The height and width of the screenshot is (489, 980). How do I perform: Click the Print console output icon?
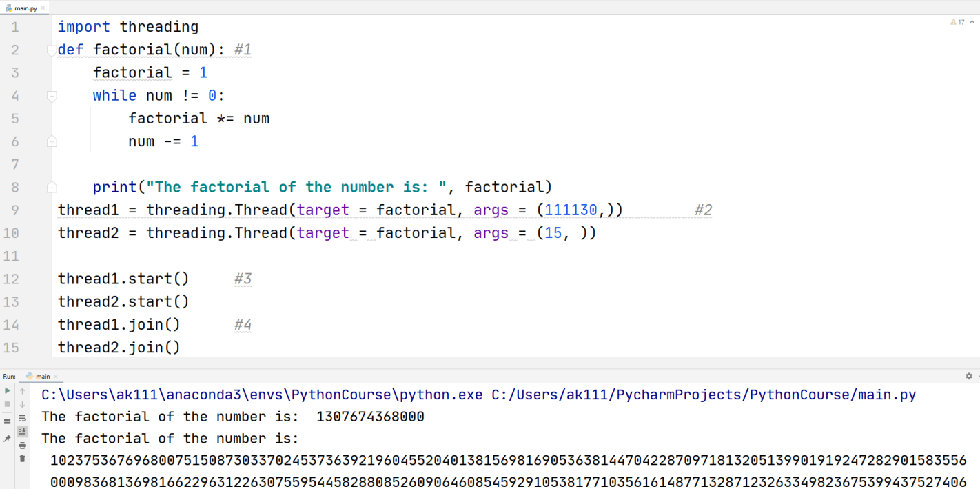(22, 446)
